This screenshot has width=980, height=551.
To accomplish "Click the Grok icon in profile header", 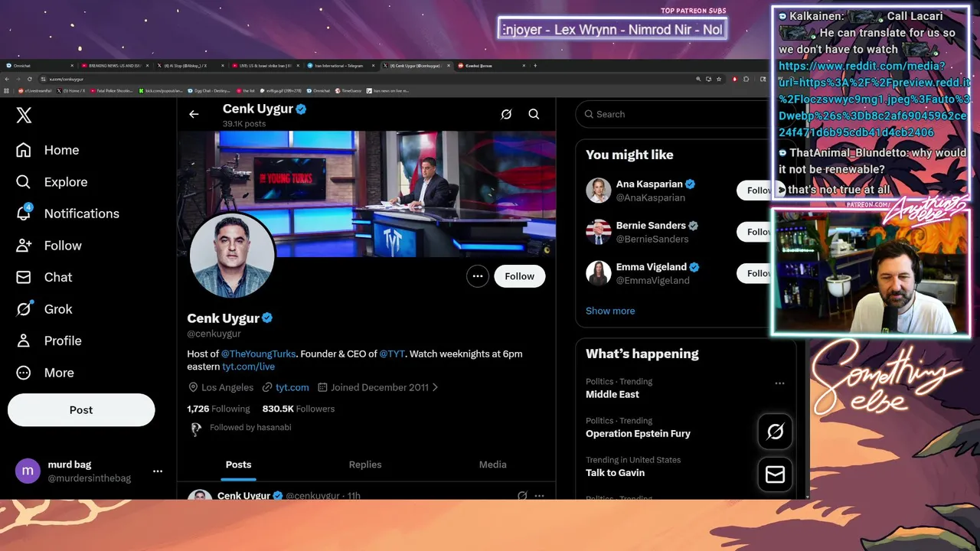I will (x=506, y=114).
